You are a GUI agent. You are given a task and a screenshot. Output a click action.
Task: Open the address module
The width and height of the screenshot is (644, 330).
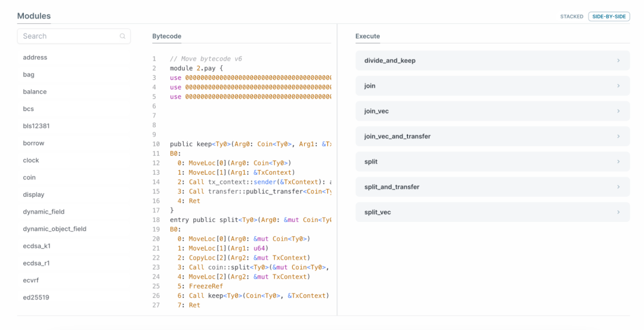(35, 57)
